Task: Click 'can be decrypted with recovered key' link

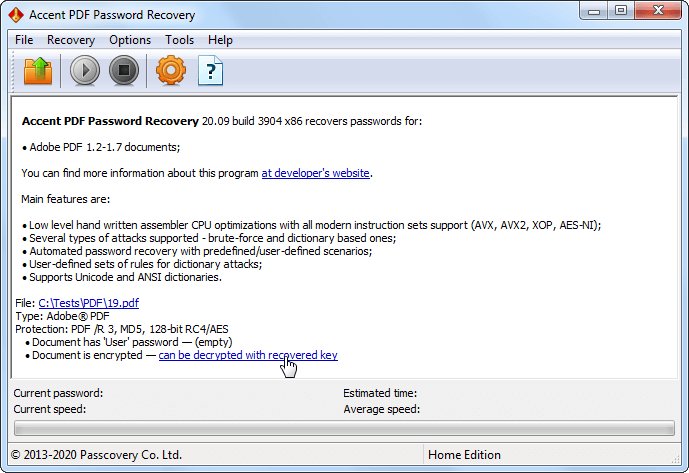Action: coord(248,355)
